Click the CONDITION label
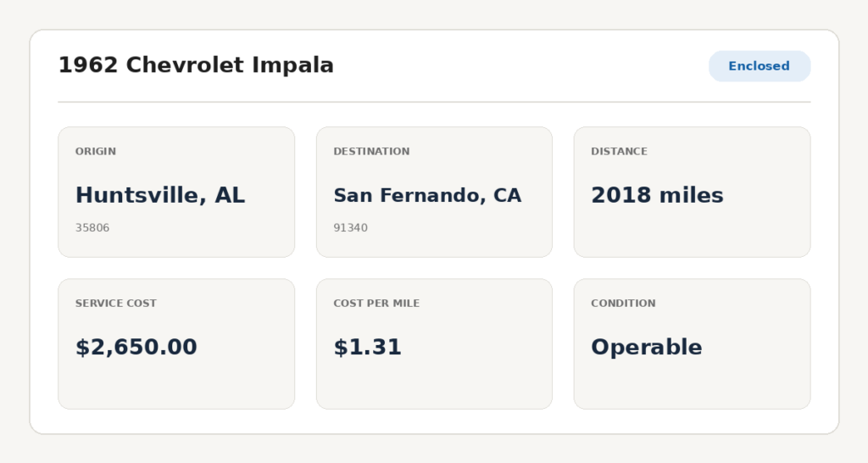 [623, 303]
